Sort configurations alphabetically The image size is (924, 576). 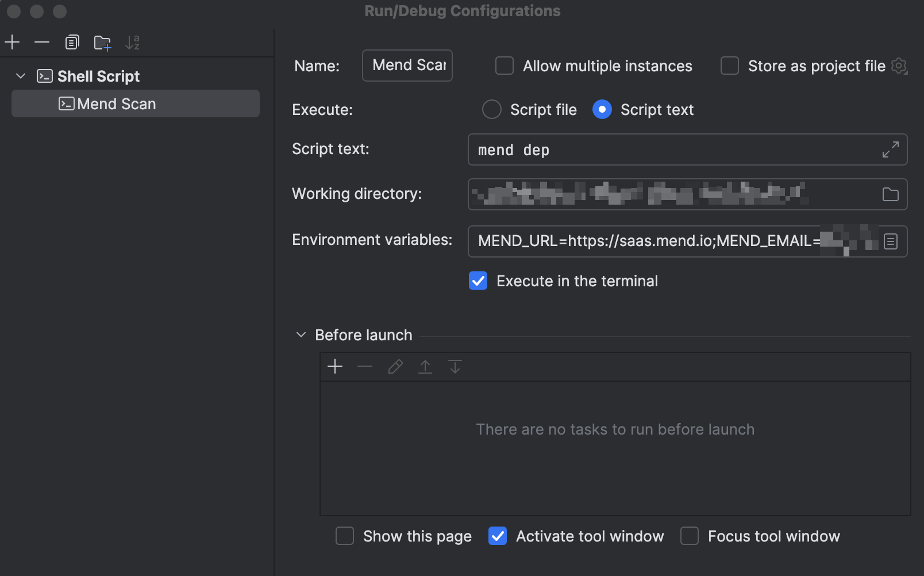[132, 42]
